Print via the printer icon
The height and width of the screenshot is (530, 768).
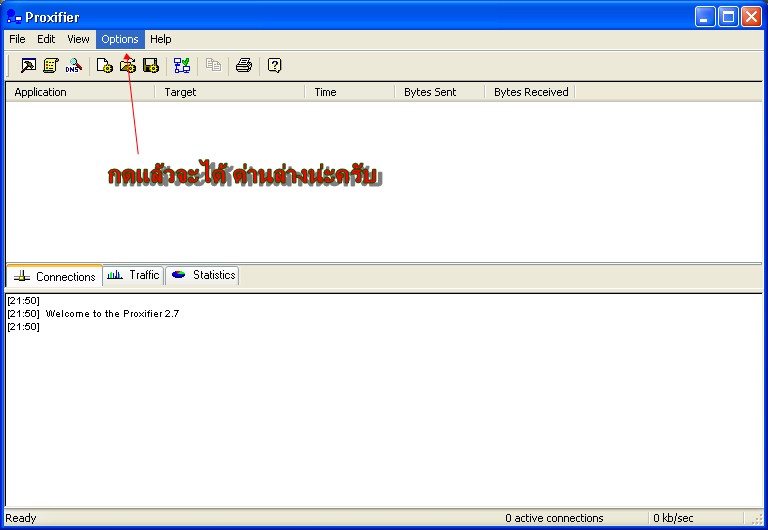[244, 65]
